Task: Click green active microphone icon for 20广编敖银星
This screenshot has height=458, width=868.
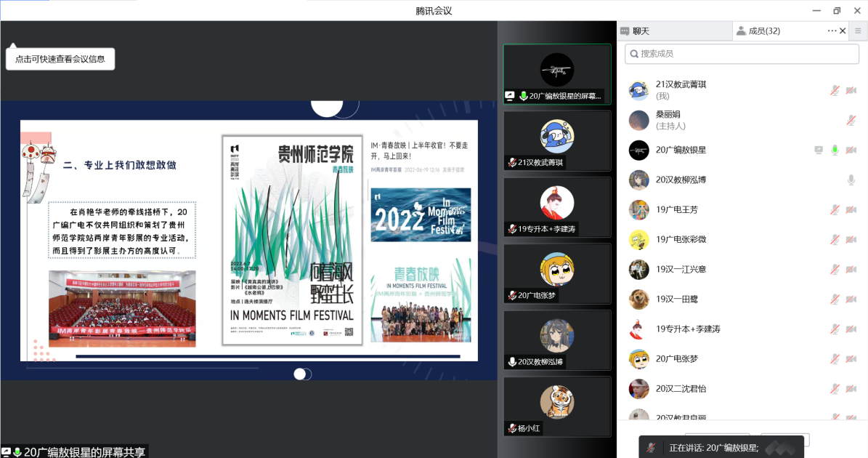Action: point(835,150)
